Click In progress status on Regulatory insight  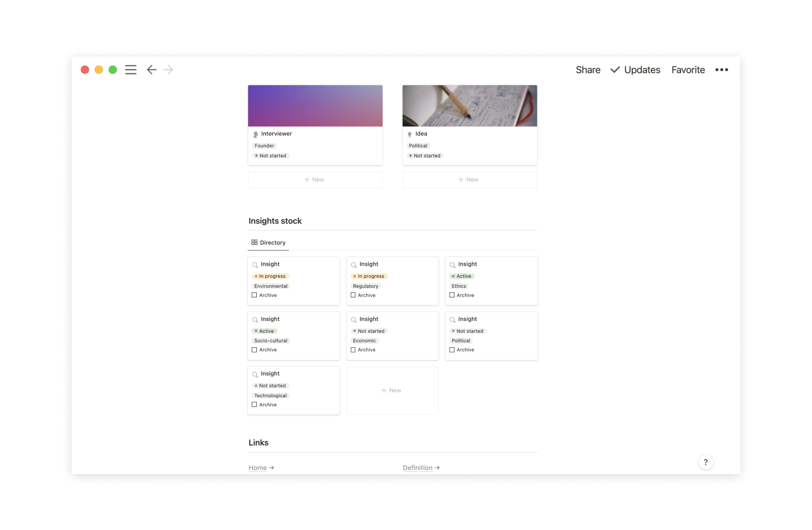click(x=369, y=276)
